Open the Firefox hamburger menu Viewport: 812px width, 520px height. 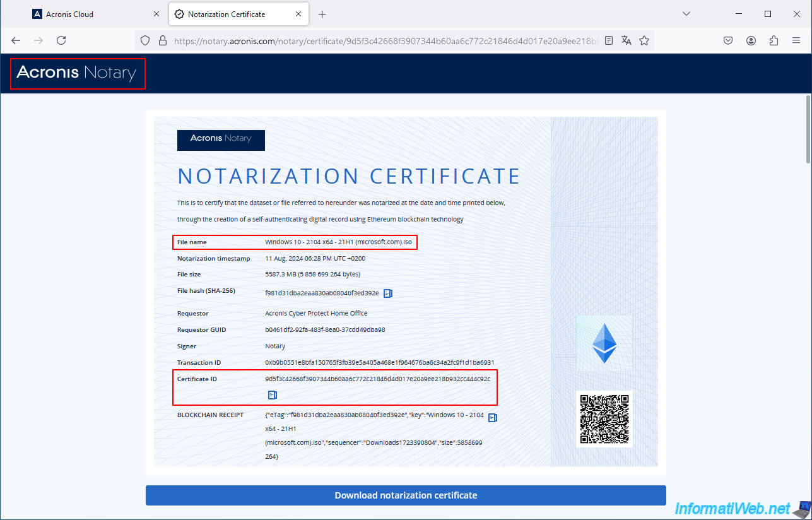click(x=796, y=40)
